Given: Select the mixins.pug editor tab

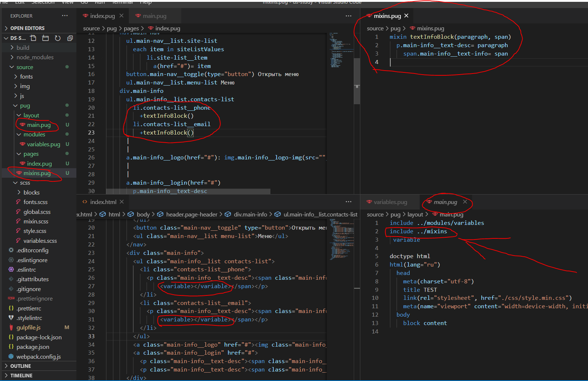Looking at the screenshot, I should click(x=387, y=16).
